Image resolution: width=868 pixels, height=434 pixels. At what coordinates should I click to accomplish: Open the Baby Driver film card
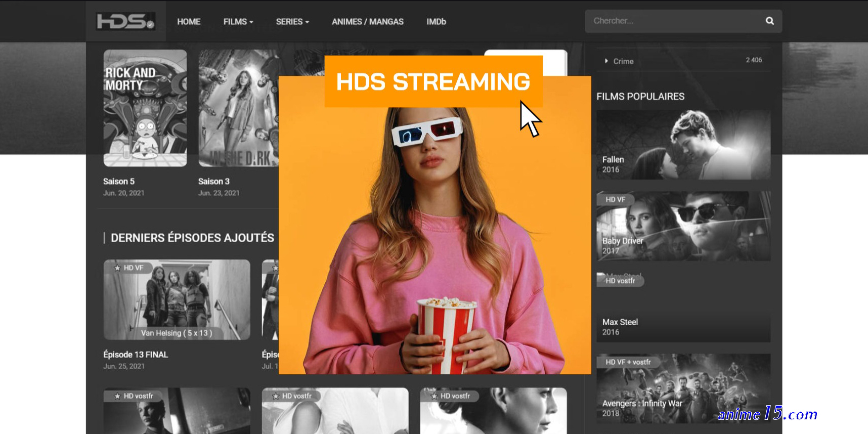coord(683,226)
